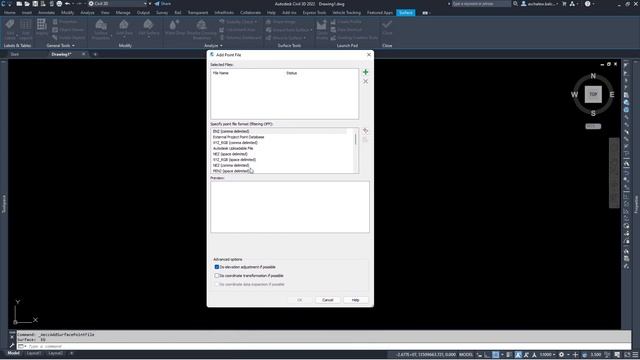640x360 pixels.
Task: Click the Help button in dialog
Action: (x=356, y=300)
